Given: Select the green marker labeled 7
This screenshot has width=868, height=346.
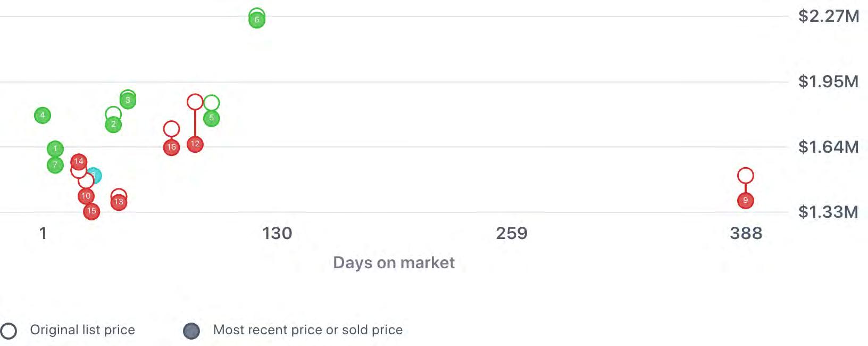Looking at the screenshot, I should 55,165.
